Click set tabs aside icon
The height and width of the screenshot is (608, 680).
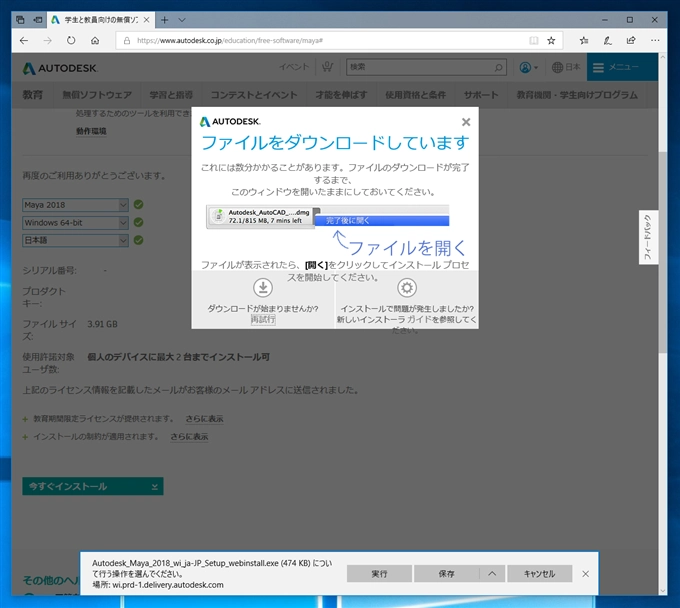38,20
